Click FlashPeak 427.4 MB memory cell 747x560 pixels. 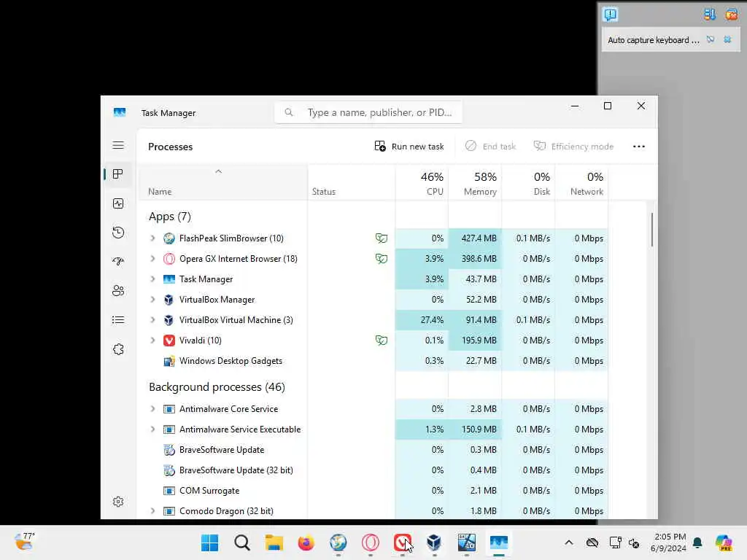(x=476, y=238)
